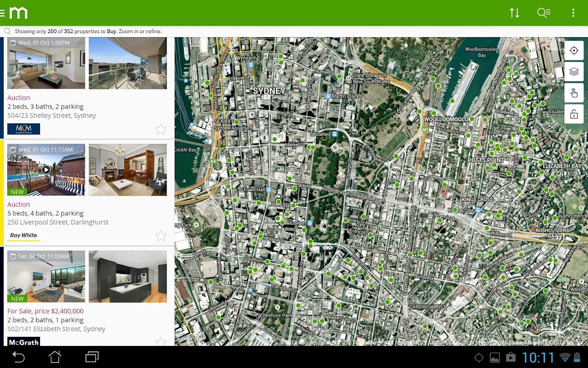The image size is (588, 368).
Task: Star the Liverpool Street Darlinghurst listing
Action: [x=161, y=236]
